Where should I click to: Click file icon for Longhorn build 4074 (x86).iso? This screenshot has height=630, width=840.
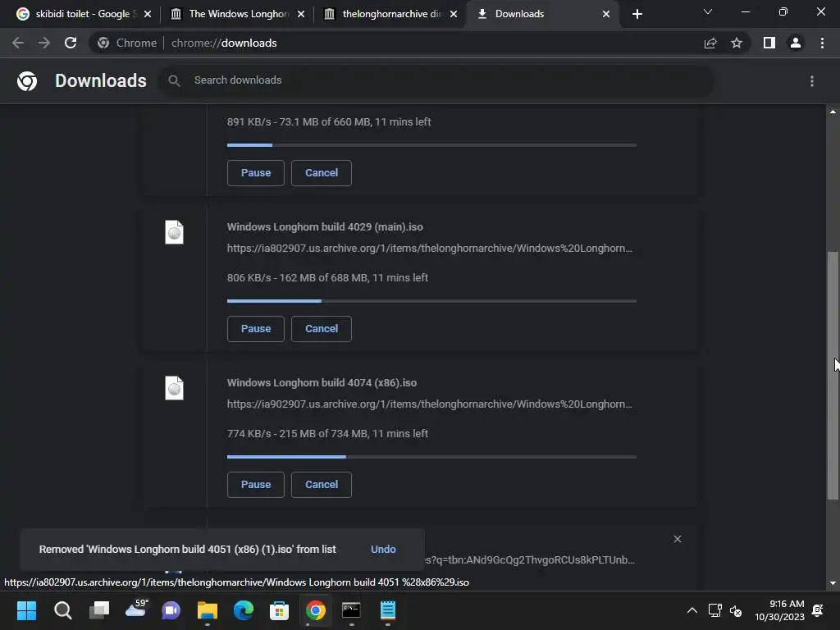coord(174,388)
